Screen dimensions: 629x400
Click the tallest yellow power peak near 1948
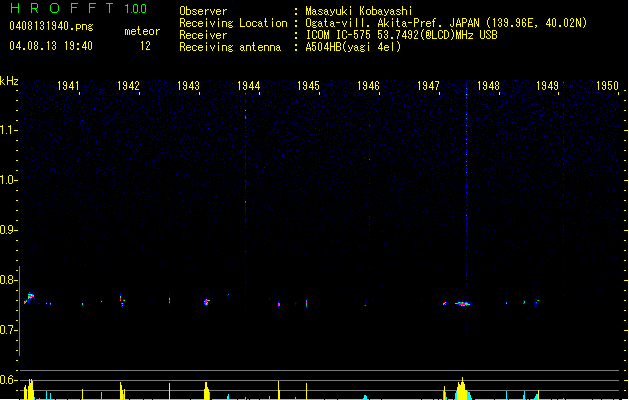(462, 389)
